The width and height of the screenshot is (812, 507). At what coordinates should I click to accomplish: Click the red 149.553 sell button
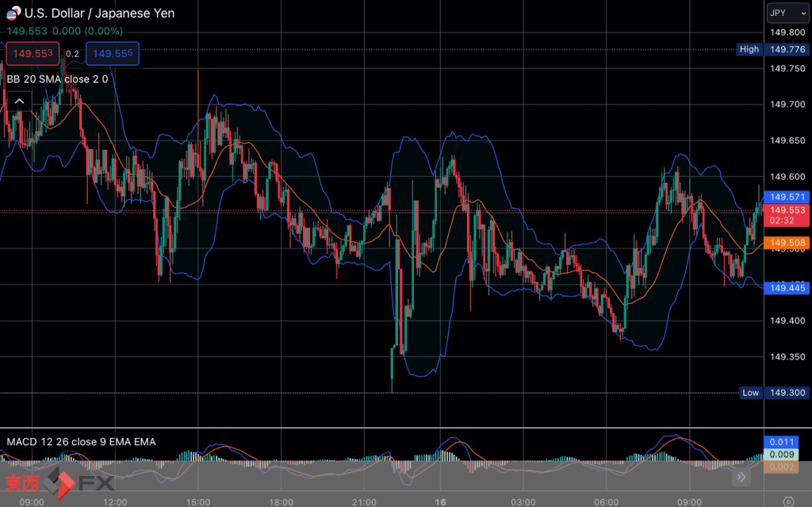point(33,53)
